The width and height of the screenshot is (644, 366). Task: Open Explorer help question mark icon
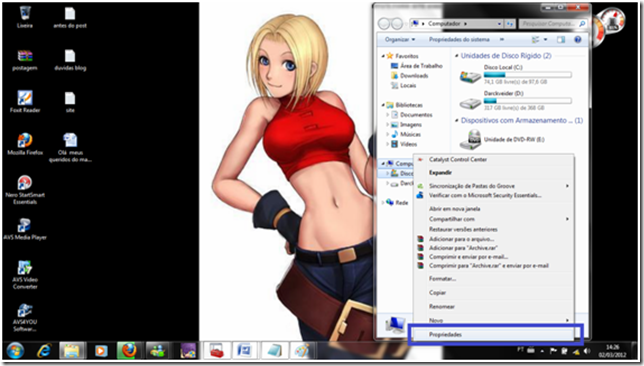(x=577, y=39)
